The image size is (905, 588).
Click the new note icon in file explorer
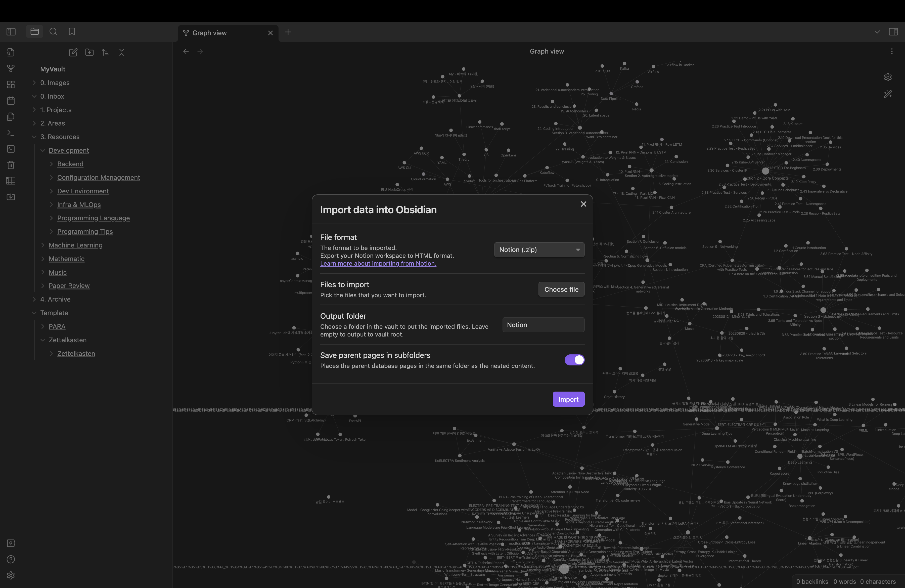click(73, 53)
